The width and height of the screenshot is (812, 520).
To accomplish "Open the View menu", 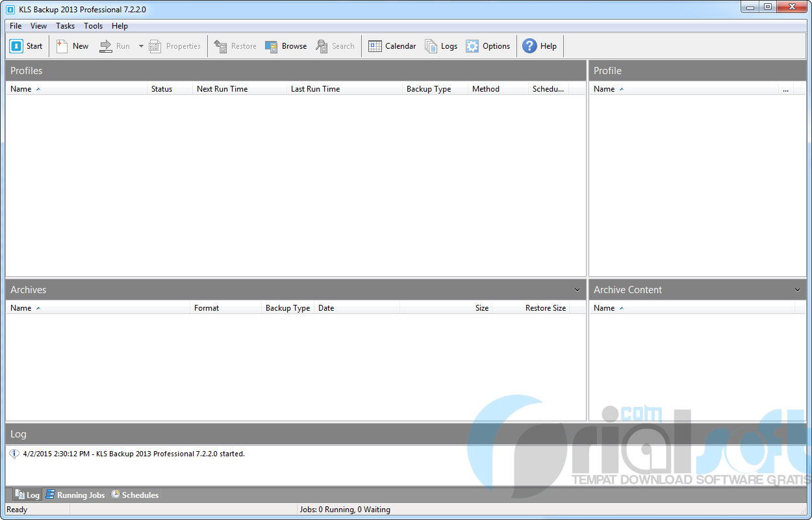I will (x=39, y=26).
